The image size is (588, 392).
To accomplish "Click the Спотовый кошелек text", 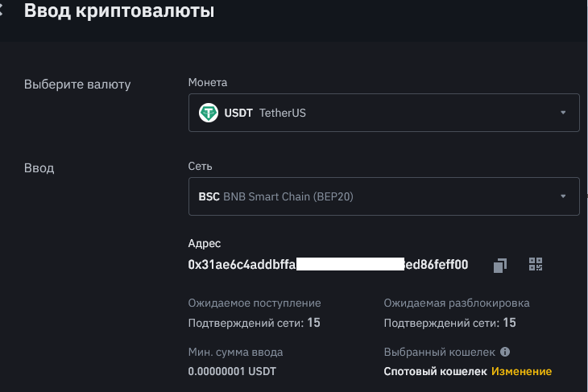I will (435, 371).
